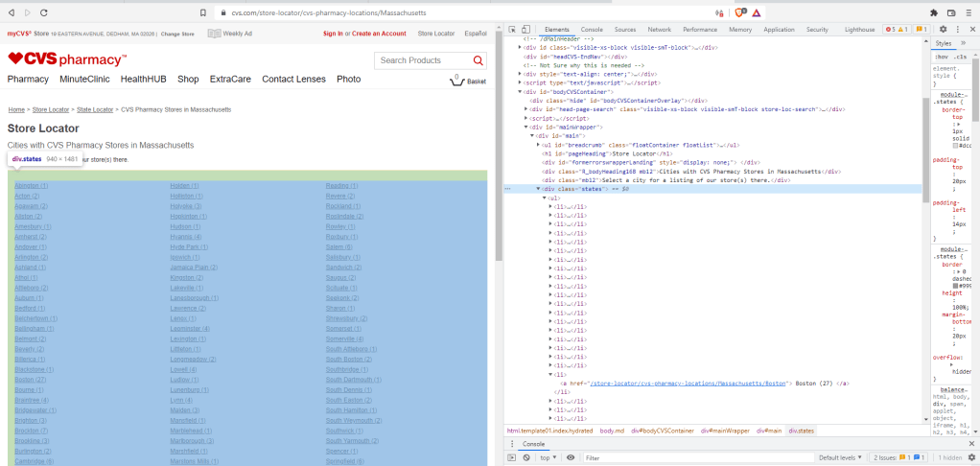Open the Default levels dropdown
Viewport: 980px width, 466px height.
pyautogui.click(x=840, y=457)
